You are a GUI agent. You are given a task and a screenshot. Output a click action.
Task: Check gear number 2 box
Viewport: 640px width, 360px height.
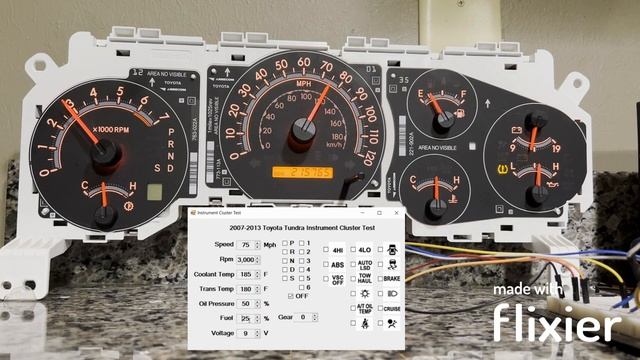pyautogui.click(x=302, y=252)
